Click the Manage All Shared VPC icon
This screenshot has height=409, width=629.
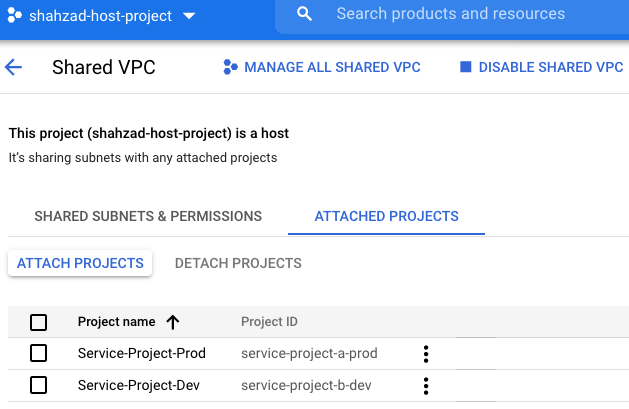coord(230,67)
